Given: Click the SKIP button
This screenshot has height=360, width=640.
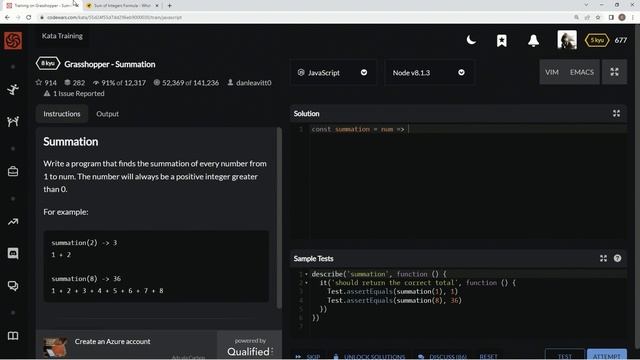Looking at the screenshot, I should 308,357.
